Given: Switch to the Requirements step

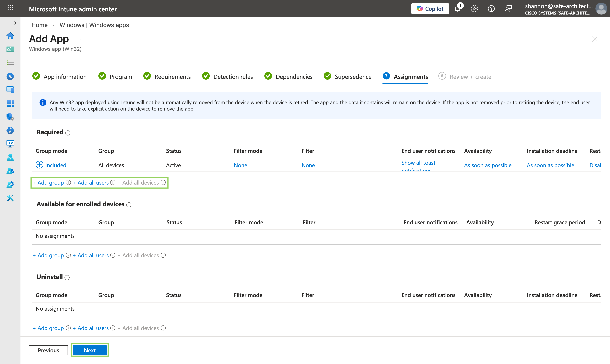Looking at the screenshot, I should pyautogui.click(x=167, y=77).
